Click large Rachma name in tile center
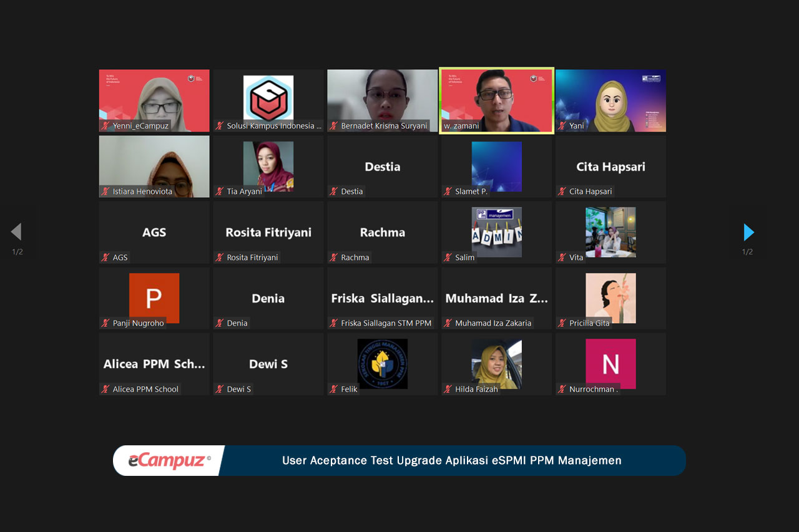The width and height of the screenshot is (799, 532). point(383,233)
